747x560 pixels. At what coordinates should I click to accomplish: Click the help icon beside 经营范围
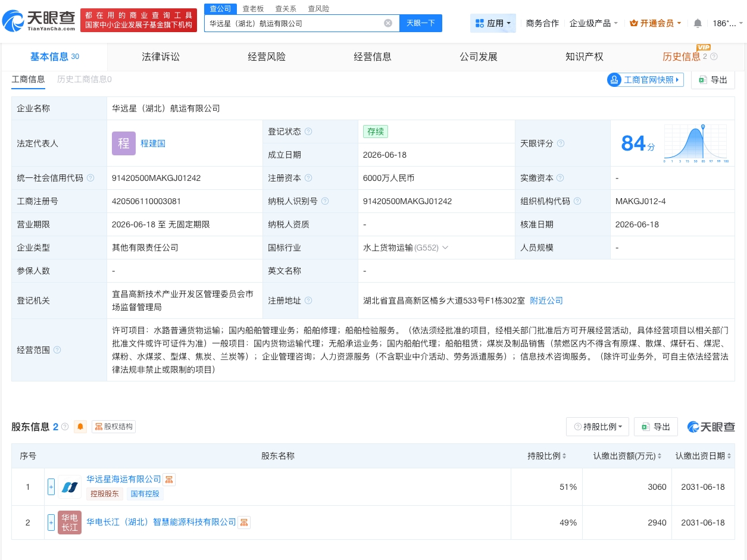[57, 350]
